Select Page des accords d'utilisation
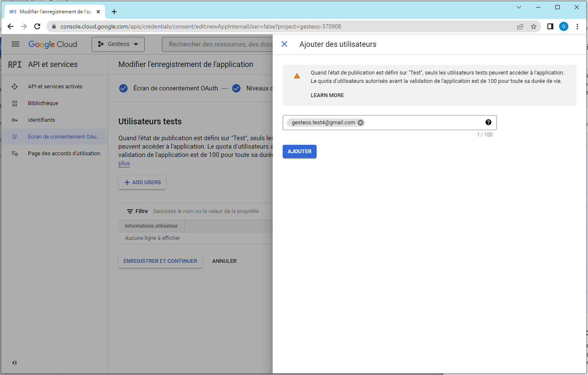Screen dimensions: 588x375 (64, 154)
